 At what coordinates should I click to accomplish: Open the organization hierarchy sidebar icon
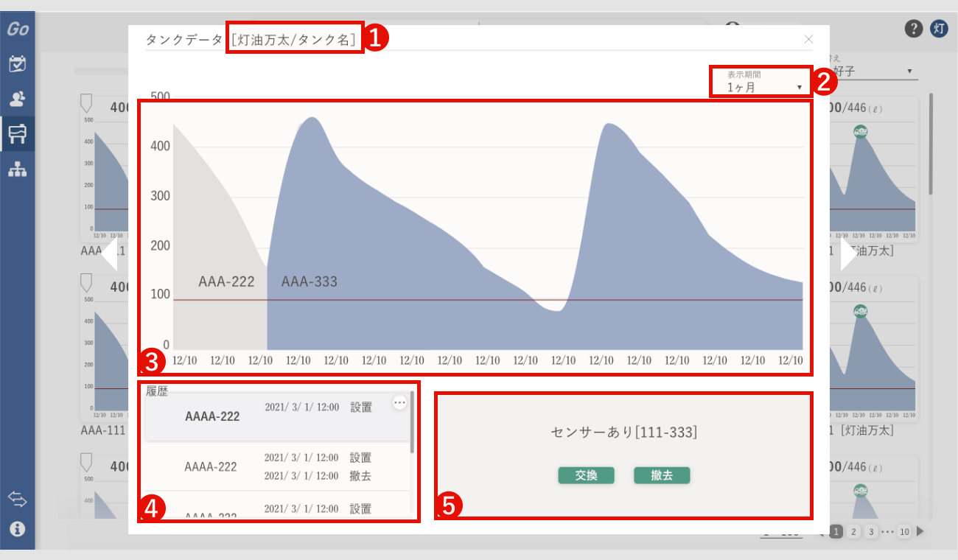click(17, 169)
